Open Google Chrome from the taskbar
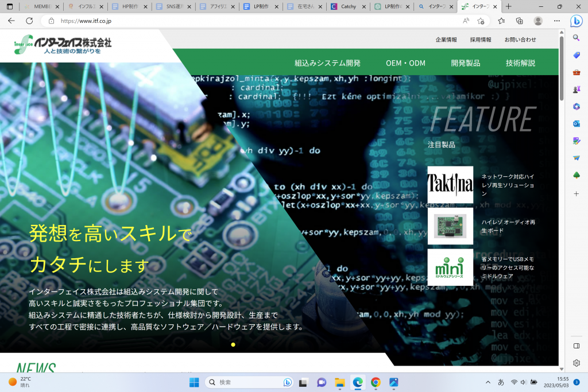588x392 pixels. (x=376, y=382)
